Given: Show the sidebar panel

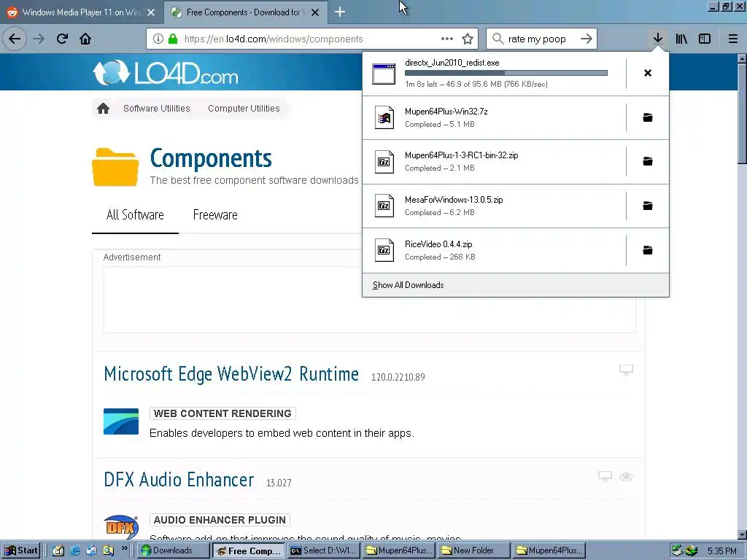Looking at the screenshot, I should click(705, 39).
